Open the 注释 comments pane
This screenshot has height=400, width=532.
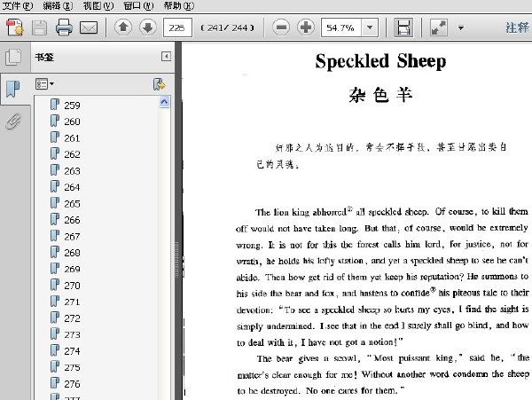(518, 27)
